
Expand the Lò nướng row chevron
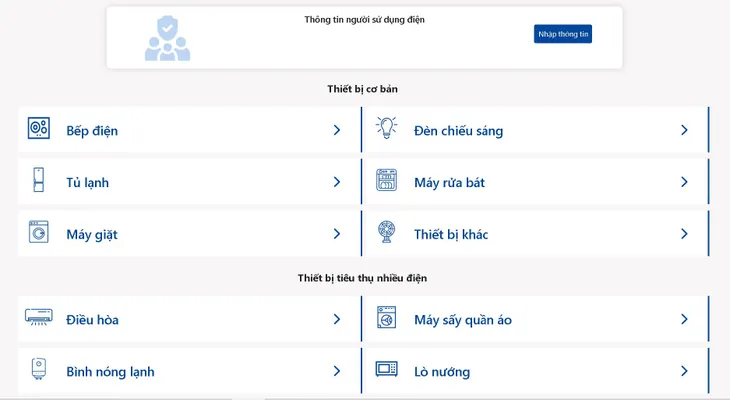[x=684, y=371]
